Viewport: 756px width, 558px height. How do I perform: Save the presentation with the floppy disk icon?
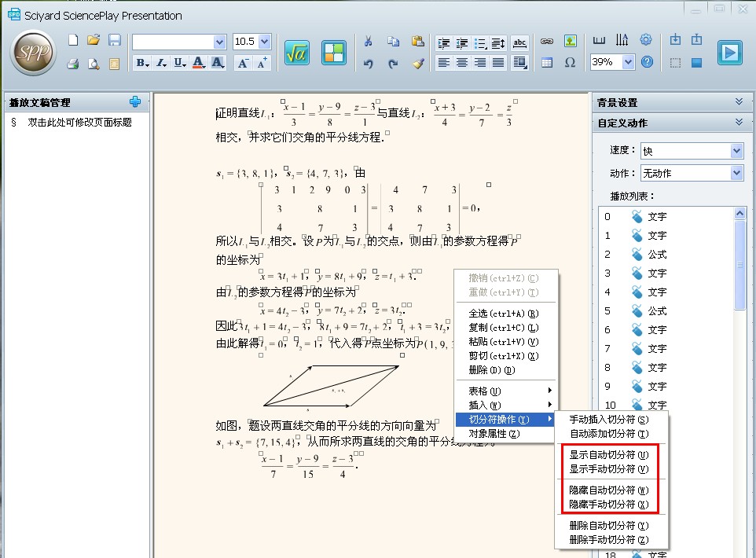pyautogui.click(x=114, y=40)
